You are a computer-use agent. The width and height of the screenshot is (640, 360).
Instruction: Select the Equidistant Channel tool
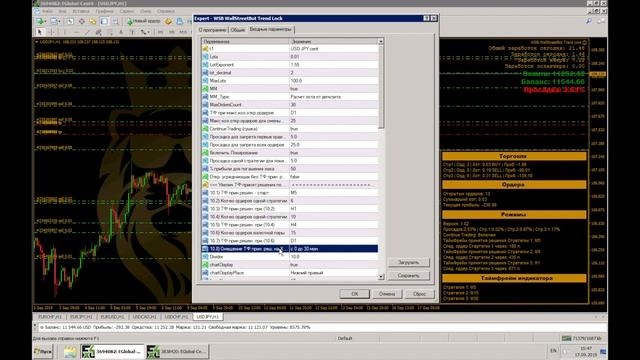[99, 32]
